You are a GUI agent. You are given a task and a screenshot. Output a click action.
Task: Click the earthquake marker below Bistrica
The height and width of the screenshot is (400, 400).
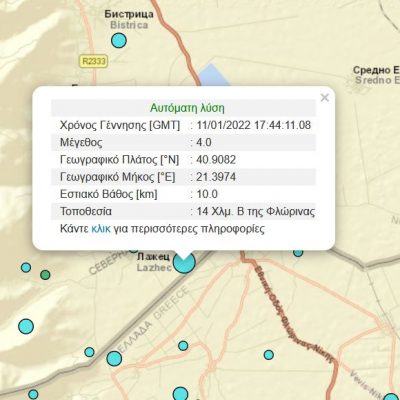pos(119,40)
